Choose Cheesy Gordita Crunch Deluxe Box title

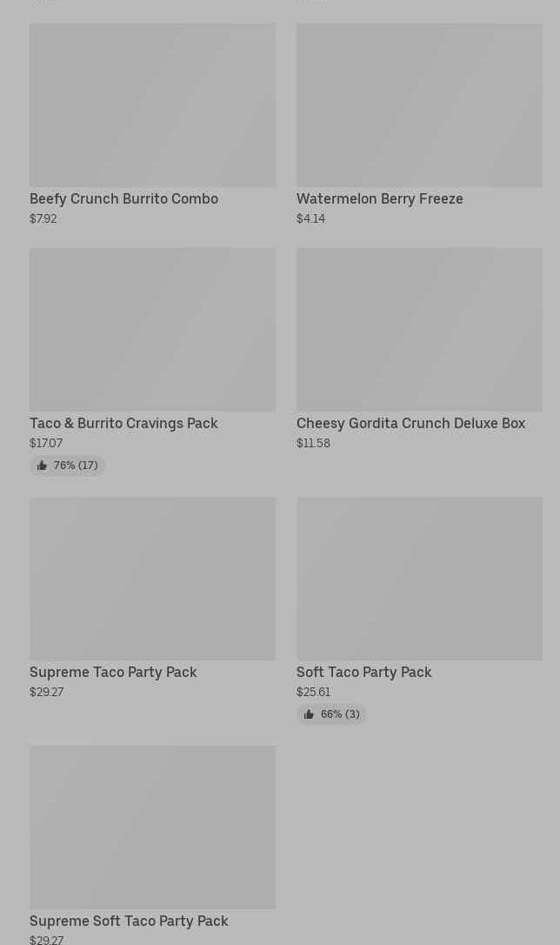point(410,423)
